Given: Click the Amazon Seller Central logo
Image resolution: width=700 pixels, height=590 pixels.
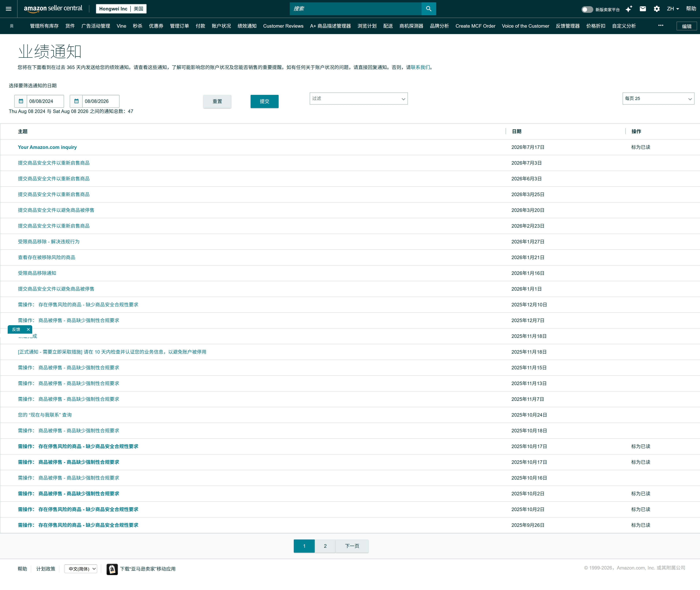Looking at the screenshot, I should (53, 9).
